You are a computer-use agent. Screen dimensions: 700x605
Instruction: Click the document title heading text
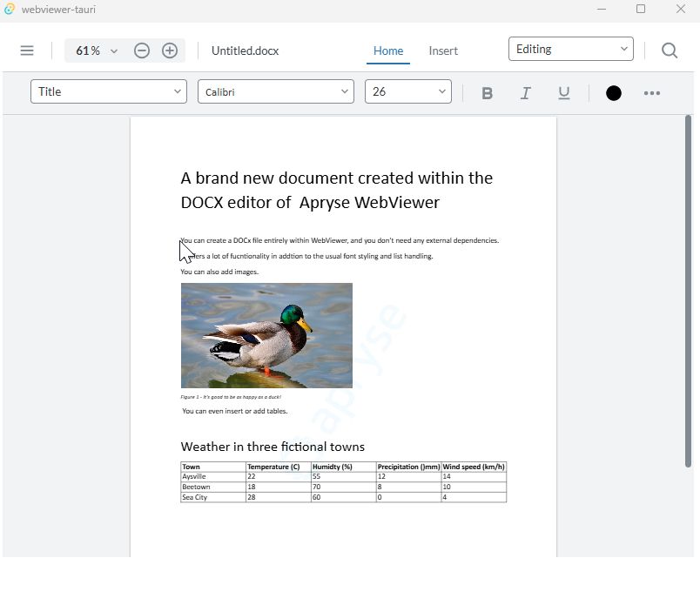coord(337,191)
